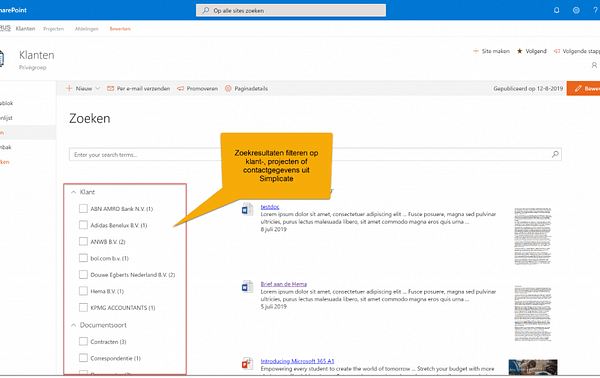Check the Adidas Benelux B.V. filter
The image size is (600, 378).
pos(83,225)
